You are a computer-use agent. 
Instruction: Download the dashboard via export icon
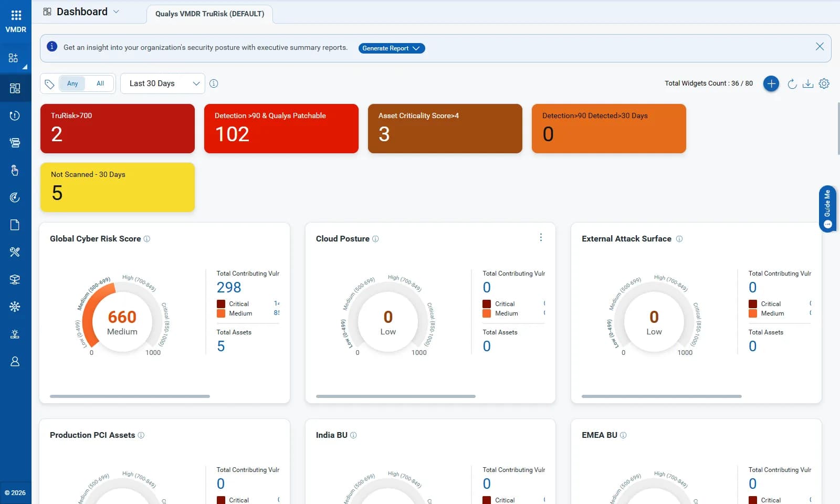[808, 83]
